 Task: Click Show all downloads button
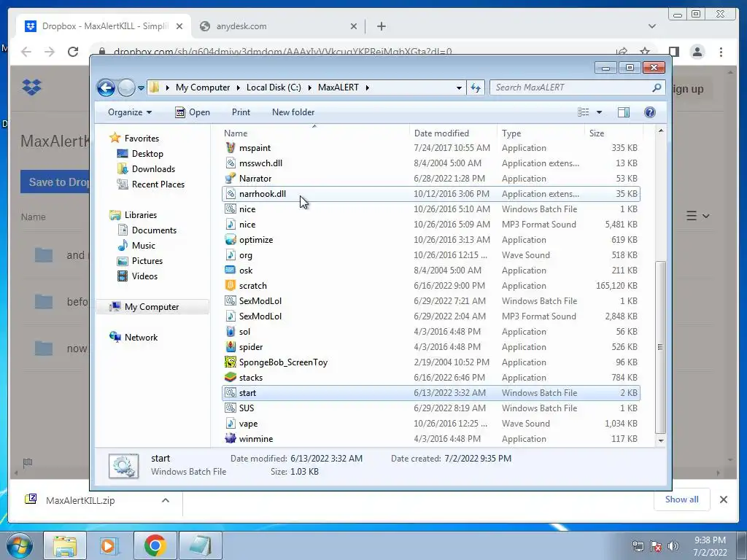point(682,499)
